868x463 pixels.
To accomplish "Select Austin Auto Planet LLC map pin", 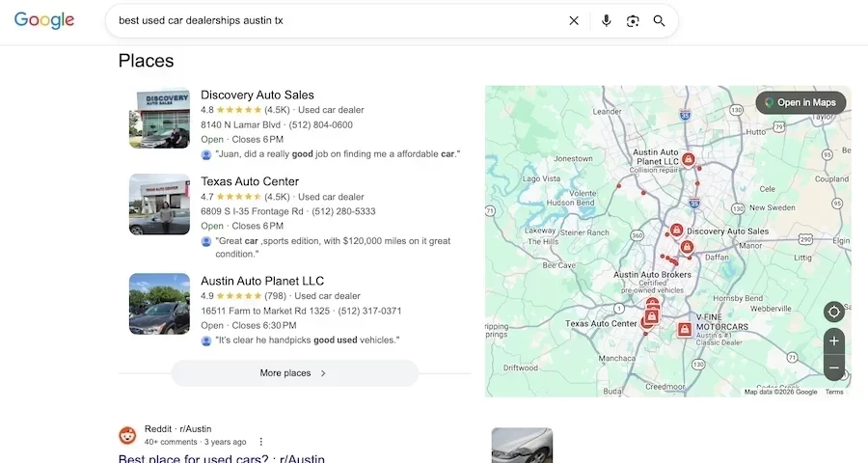I will (x=688, y=160).
